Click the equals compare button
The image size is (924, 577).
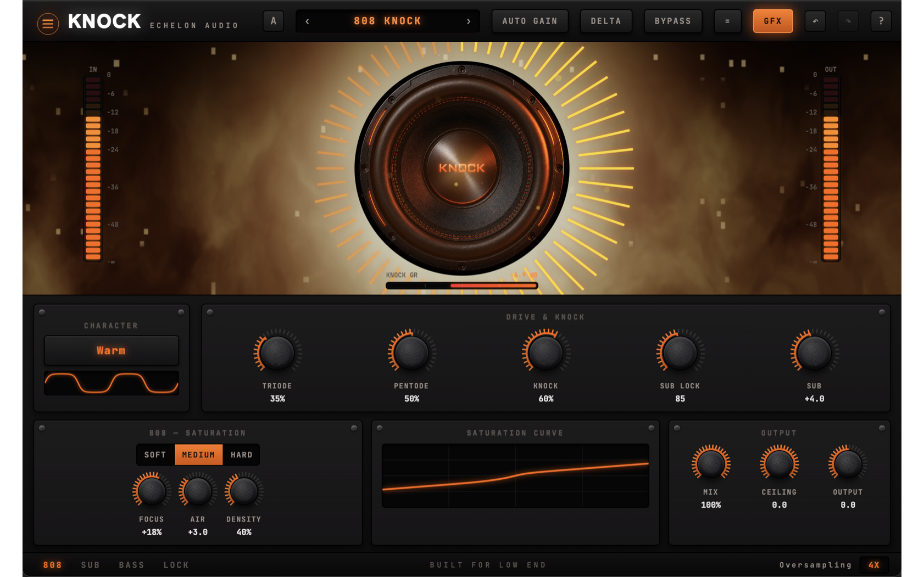click(727, 21)
